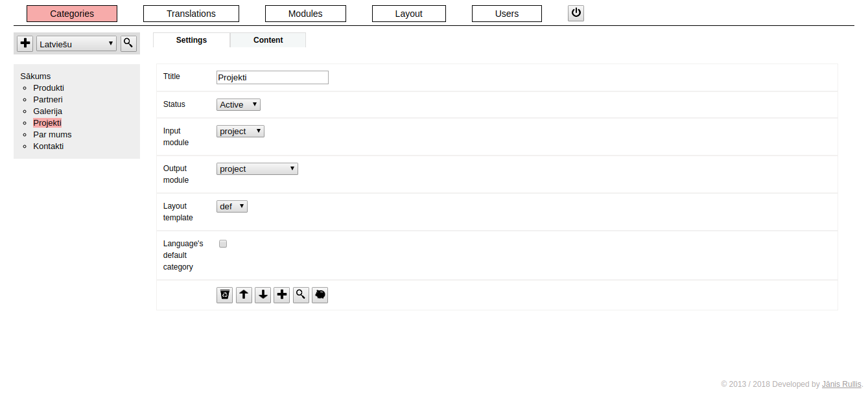The height and width of the screenshot is (394, 868).
Task: Switch to the Content tab
Action: pos(268,40)
